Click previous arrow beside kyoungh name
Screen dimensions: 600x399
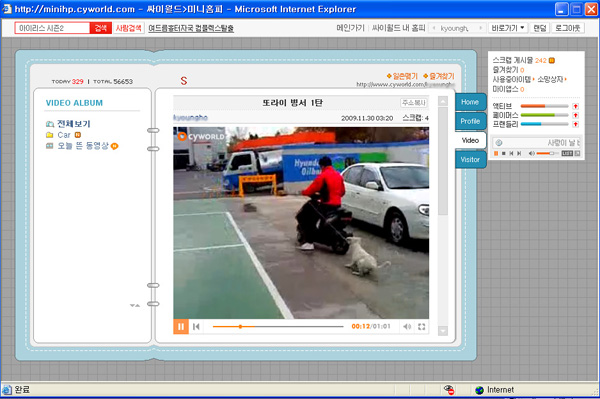[434, 28]
